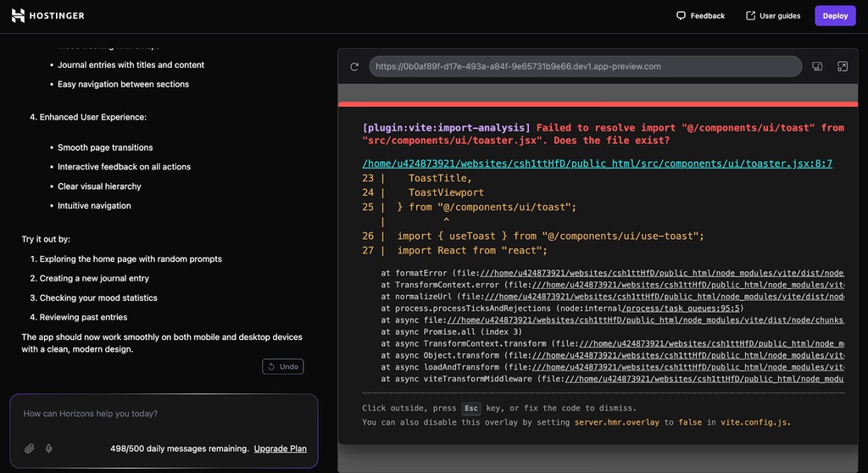Focus the Horizons chat prompt field
The width and height of the screenshot is (868, 473).
click(164, 414)
